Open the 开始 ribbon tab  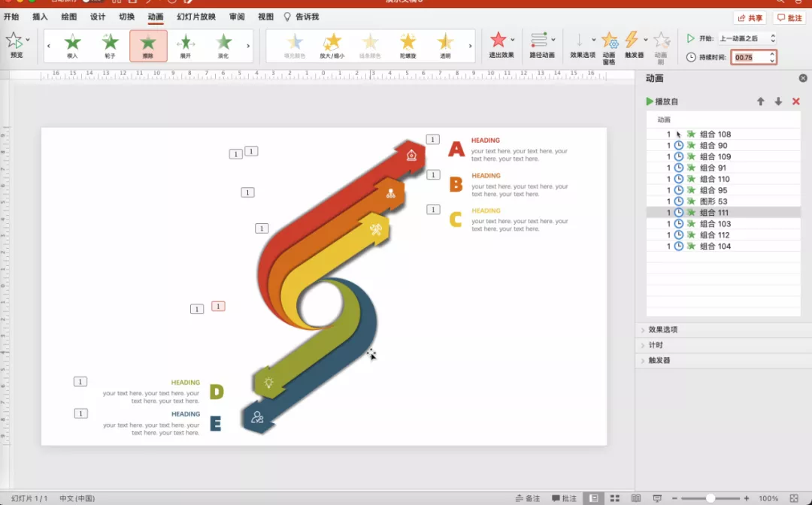[x=11, y=17]
